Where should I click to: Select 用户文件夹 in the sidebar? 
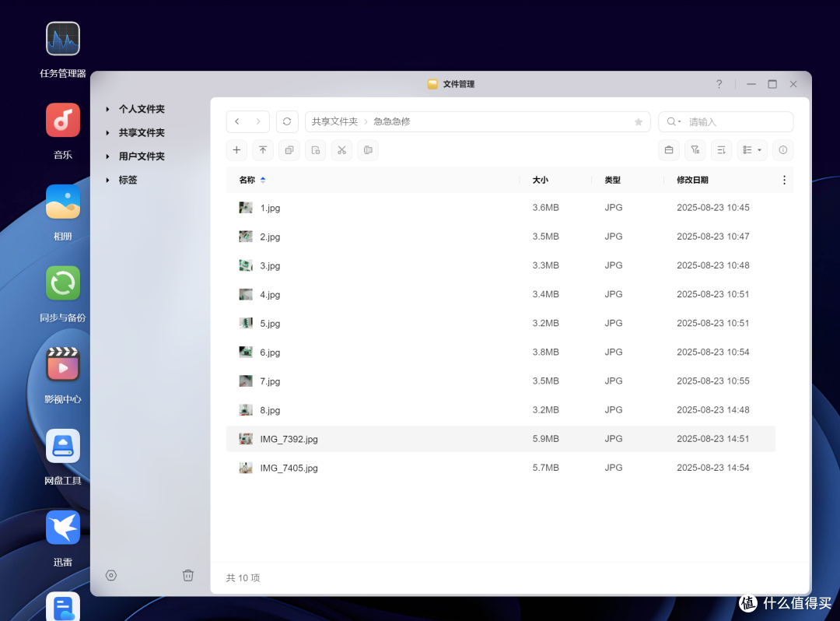click(142, 156)
